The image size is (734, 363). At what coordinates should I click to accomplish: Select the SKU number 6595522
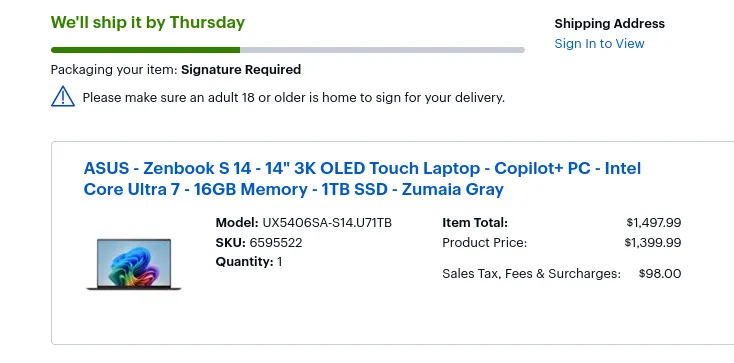pos(276,243)
